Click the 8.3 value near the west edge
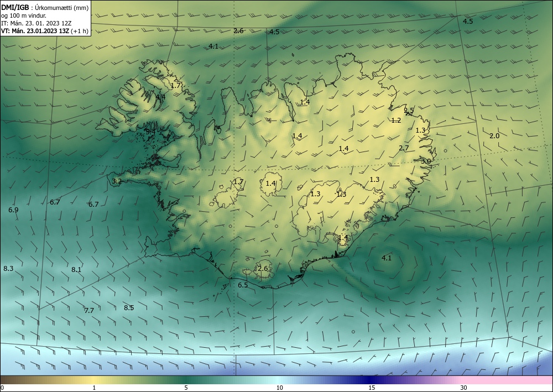 tap(8, 269)
